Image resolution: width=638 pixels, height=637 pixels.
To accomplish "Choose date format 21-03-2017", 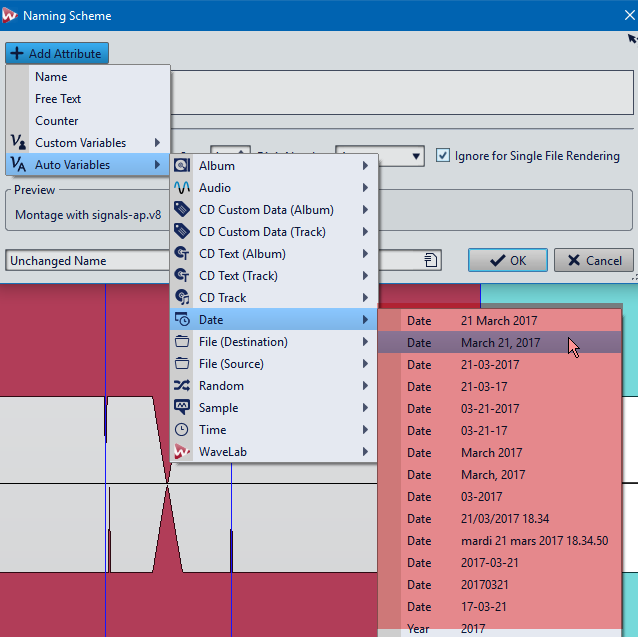I will coord(500,364).
